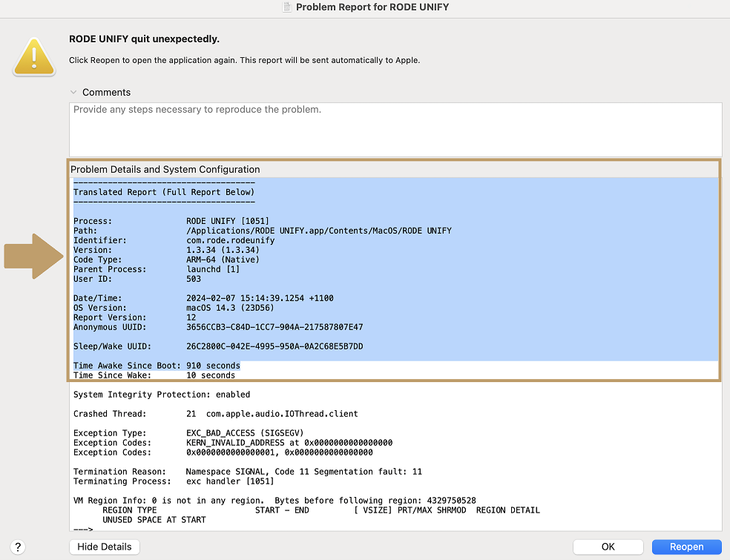Collapse the Comments disclosure triangle

click(73, 92)
